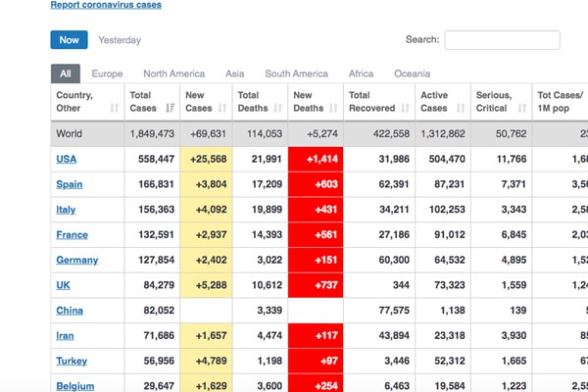The image size is (588, 392).
Task: Click the Italy country link
Action: click(x=66, y=210)
